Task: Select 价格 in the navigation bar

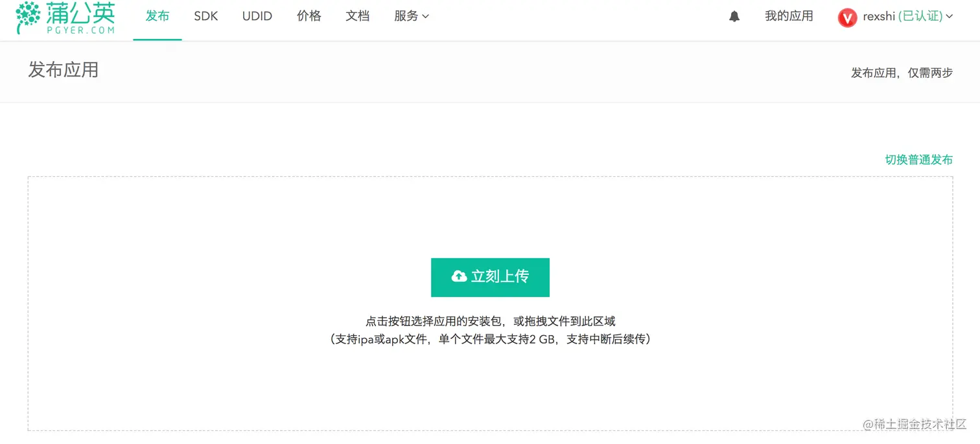Action: 309,16
